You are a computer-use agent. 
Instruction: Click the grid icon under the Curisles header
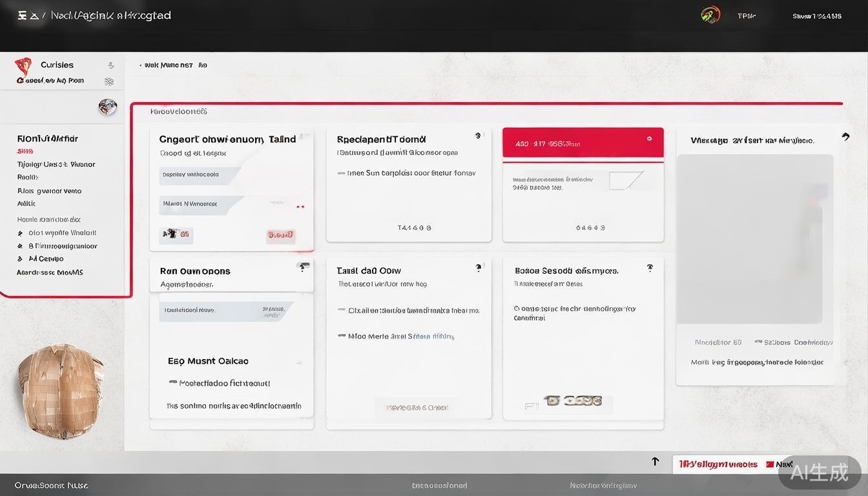click(109, 81)
